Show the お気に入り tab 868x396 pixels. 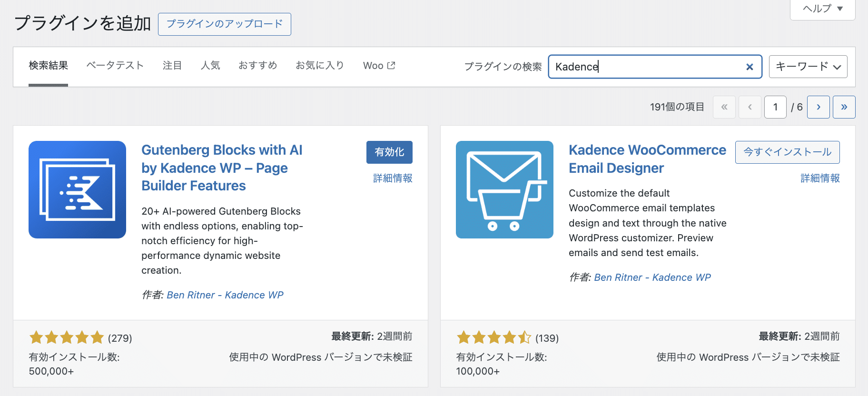(320, 66)
